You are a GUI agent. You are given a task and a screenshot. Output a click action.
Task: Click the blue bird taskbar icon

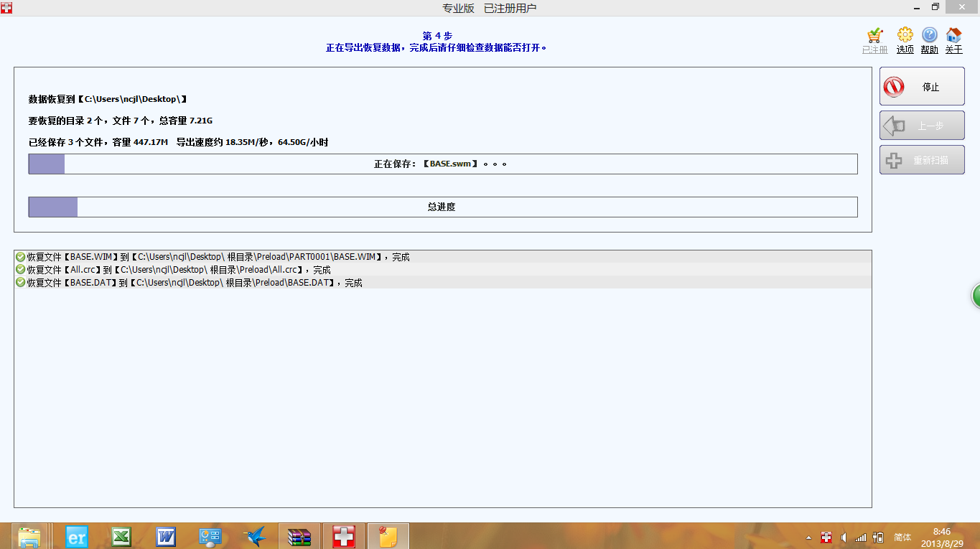pos(254,536)
